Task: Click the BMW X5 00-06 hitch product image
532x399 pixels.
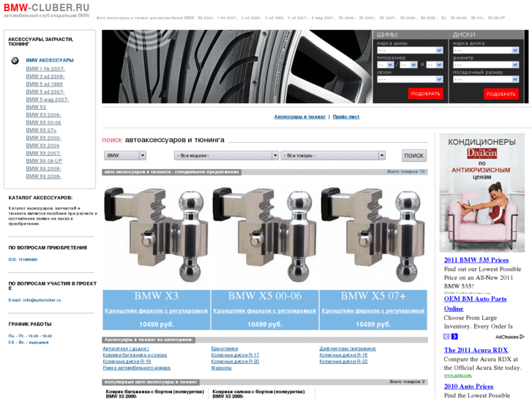Action: 265,235
